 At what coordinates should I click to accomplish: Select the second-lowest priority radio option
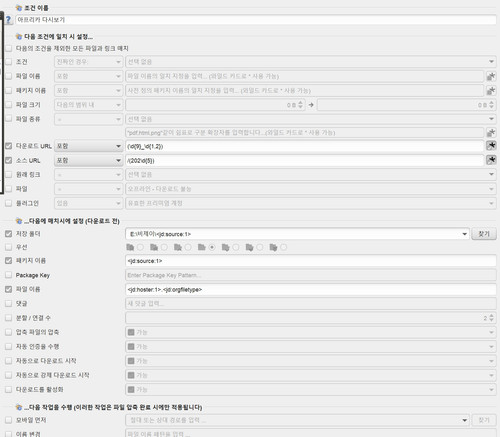[164, 247]
